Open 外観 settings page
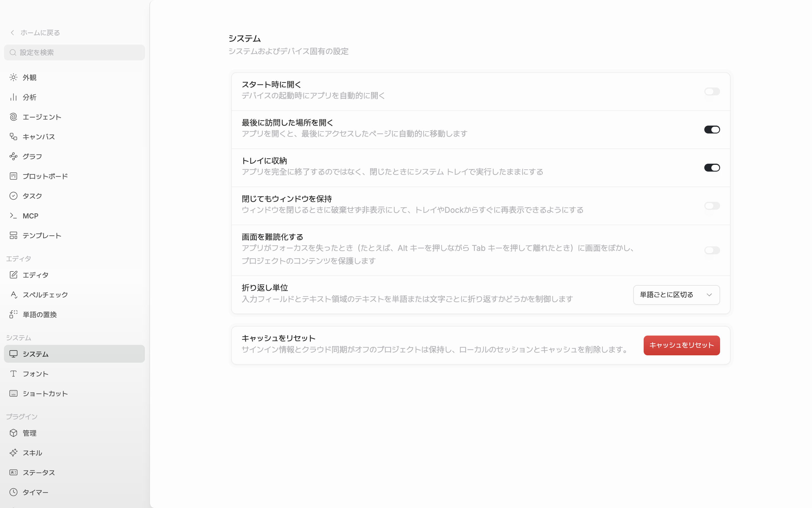Image resolution: width=812 pixels, height=508 pixels. coord(74,78)
